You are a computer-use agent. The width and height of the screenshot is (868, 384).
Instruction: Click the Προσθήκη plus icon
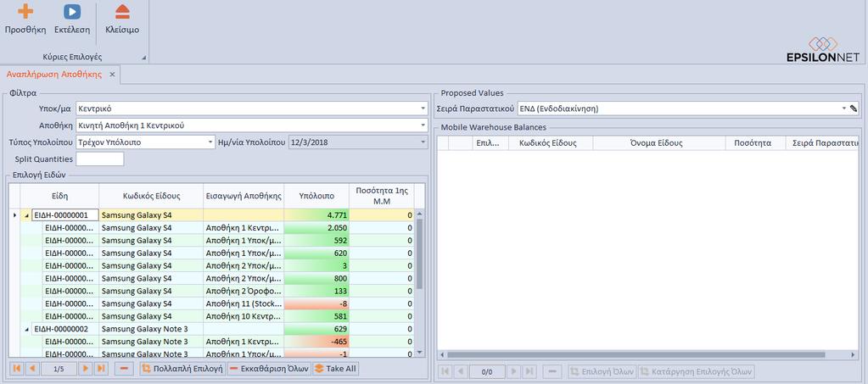[x=25, y=11]
